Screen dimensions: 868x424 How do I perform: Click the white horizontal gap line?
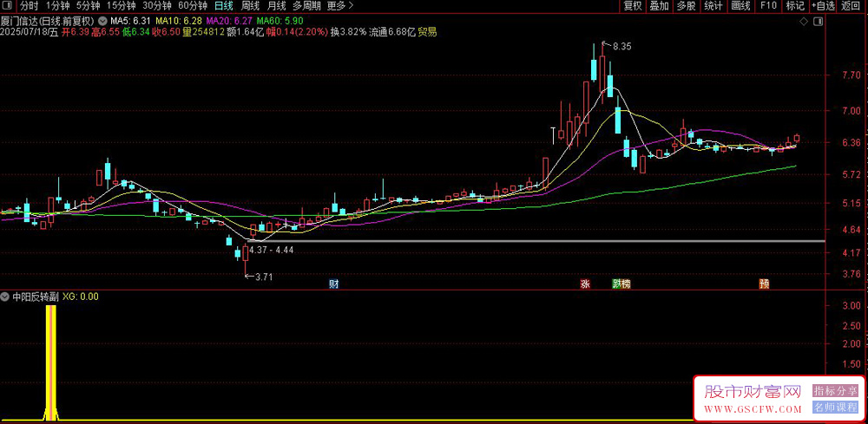tap(536, 241)
